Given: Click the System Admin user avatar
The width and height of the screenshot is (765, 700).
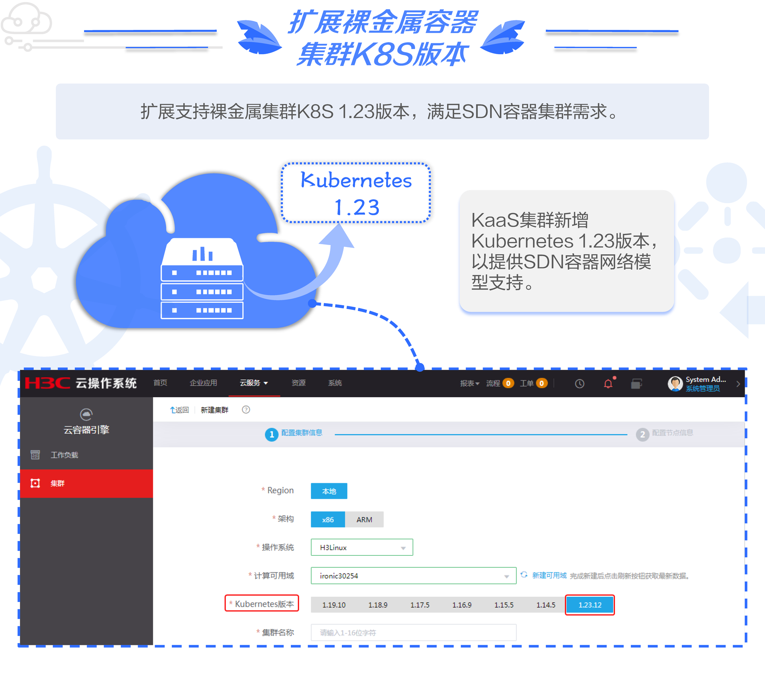Looking at the screenshot, I should 675,384.
